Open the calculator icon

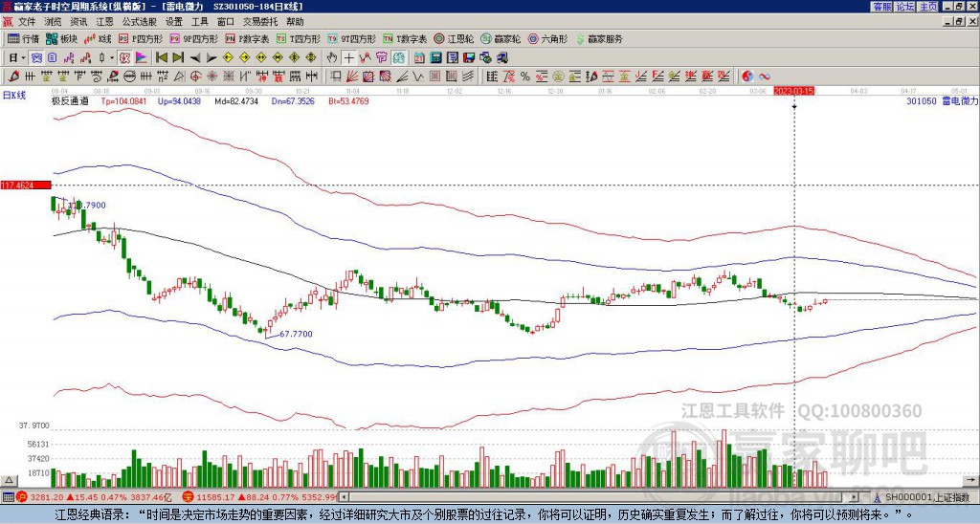[435, 58]
